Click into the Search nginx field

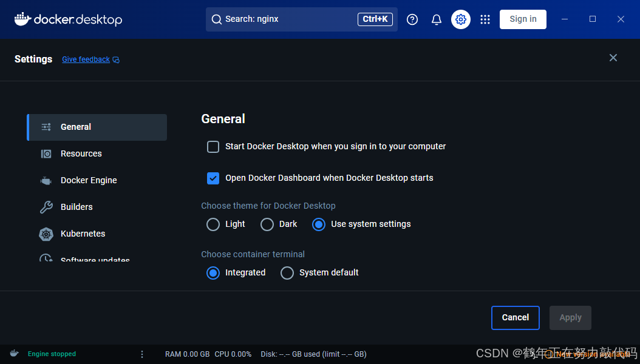(302, 19)
